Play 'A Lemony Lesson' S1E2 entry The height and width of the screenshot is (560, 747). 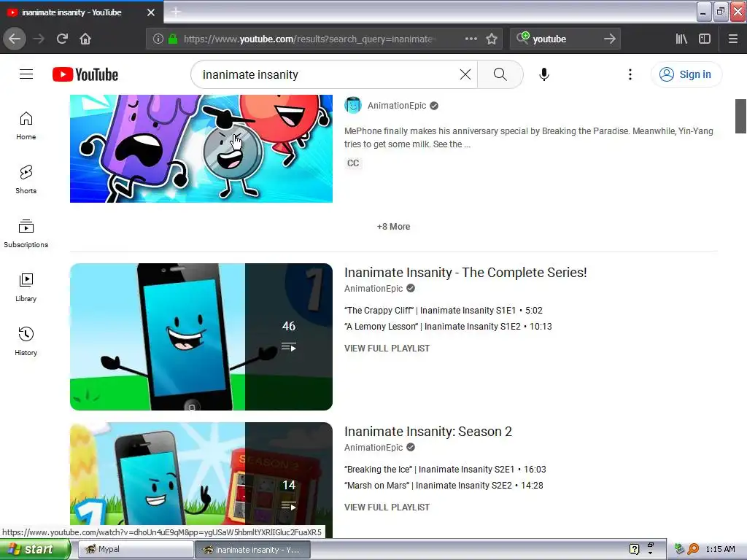click(x=448, y=327)
